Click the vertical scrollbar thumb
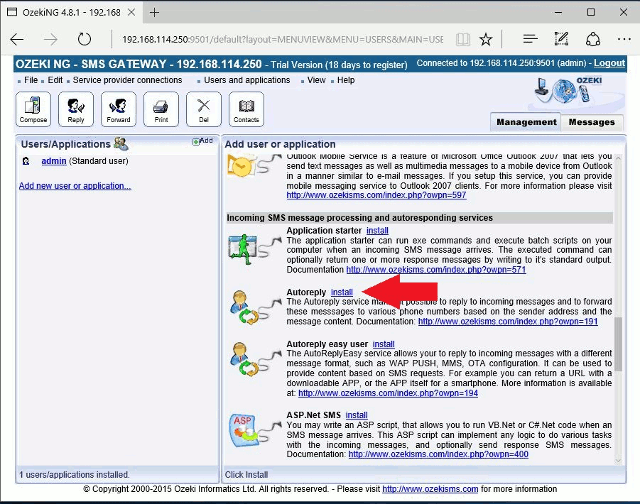This screenshot has height=504, width=640. coord(618,344)
